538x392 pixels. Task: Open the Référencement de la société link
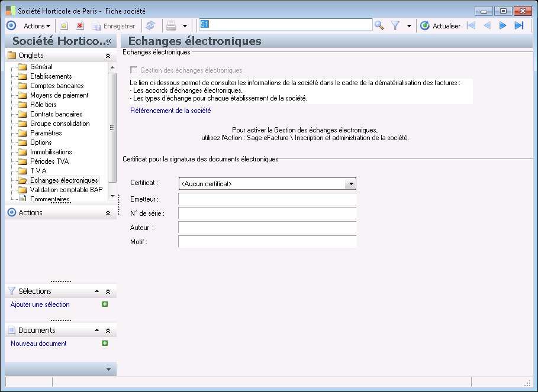[x=170, y=111]
